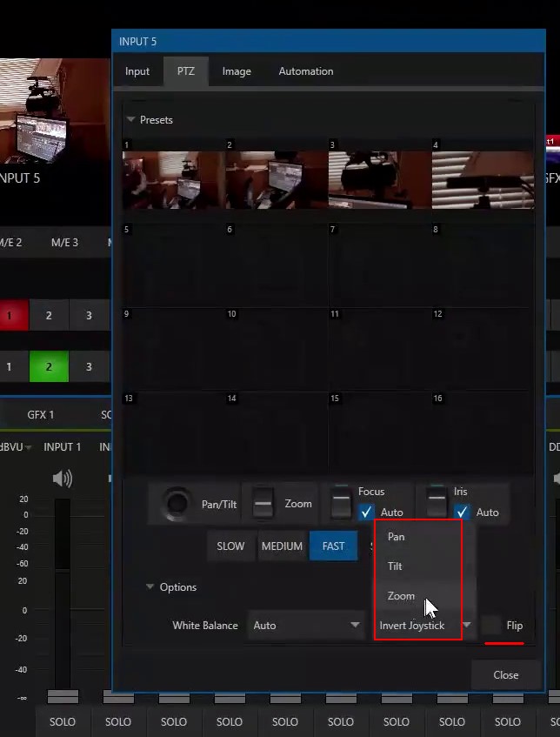The height and width of the screenshot is (737, 560).
Task: Select empty preset slot 6
Action: [x=277, y=265]
